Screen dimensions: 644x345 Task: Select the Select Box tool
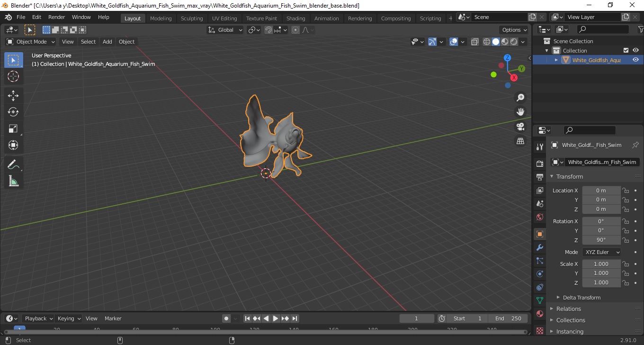pyautogui.click(x=13, y=60)
